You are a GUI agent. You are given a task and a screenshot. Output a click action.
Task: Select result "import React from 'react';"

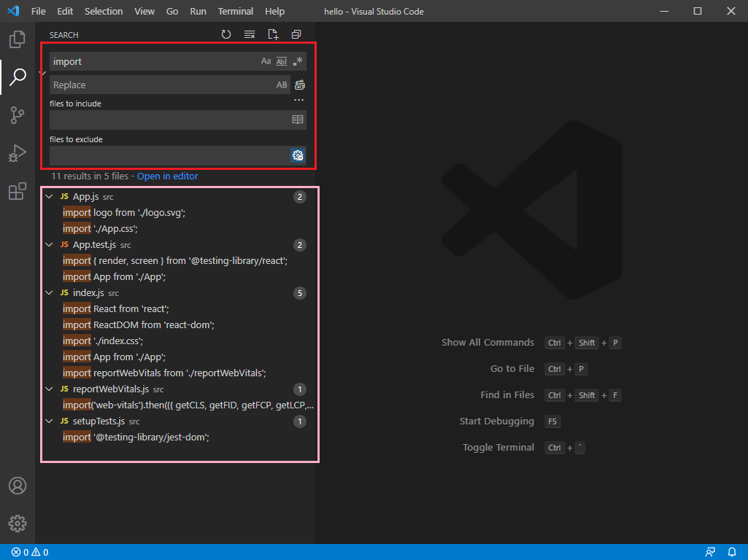point(177,309)
